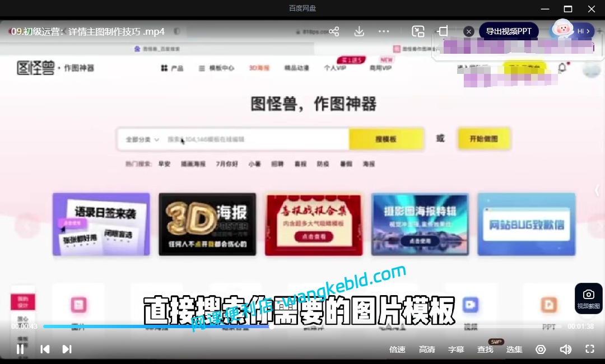
Task: Open 3D海报 navigation item
Action: pyautogui.click(x=259, y=68)
